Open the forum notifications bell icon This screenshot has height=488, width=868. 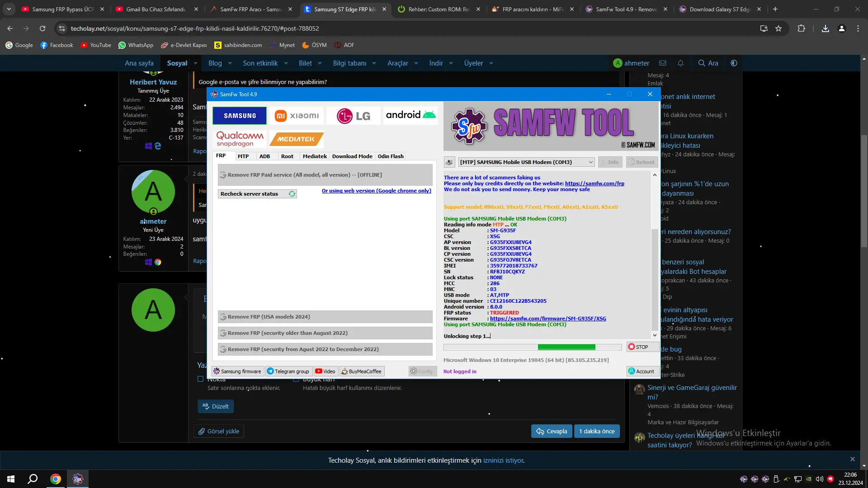click(680, 63)
